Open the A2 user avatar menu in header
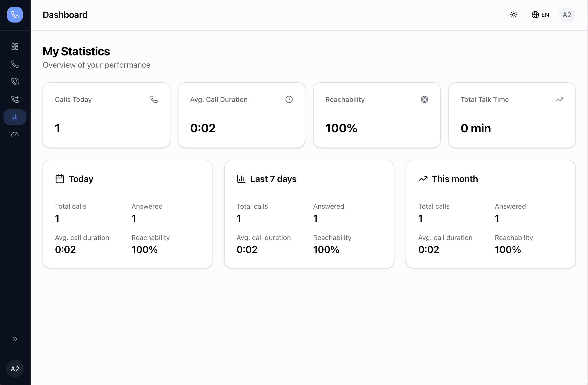The image size is (588, 385). [x=566, y=15]
